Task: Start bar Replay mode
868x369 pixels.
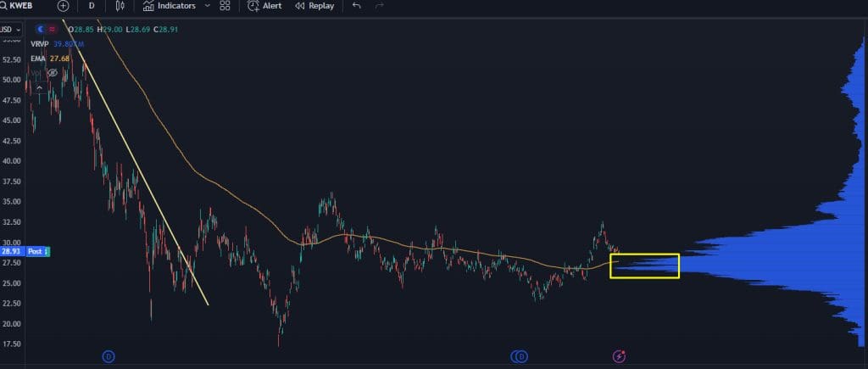Action: 315,6
